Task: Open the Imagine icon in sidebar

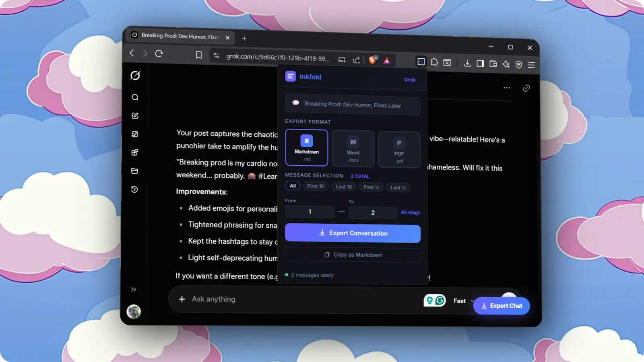Action: pos(135,134)
